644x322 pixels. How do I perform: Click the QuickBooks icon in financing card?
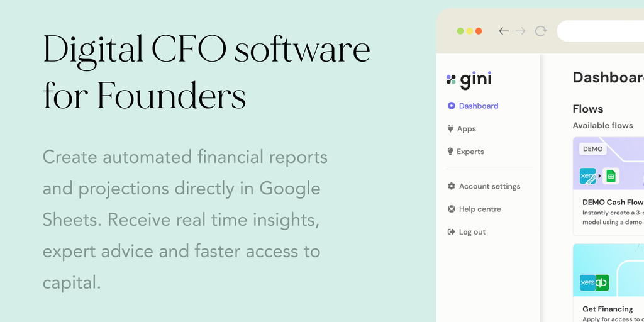[602, 283]
